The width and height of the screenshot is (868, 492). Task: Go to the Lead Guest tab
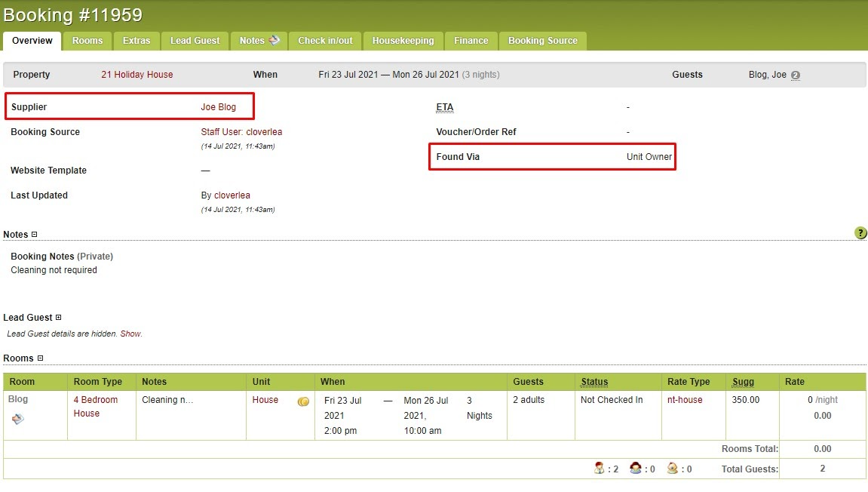click(195, 41)
